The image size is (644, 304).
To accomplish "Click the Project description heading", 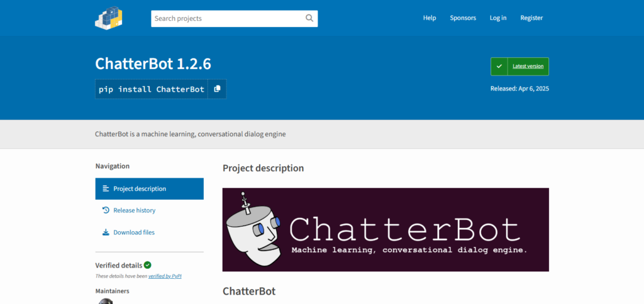I will 264,168.
